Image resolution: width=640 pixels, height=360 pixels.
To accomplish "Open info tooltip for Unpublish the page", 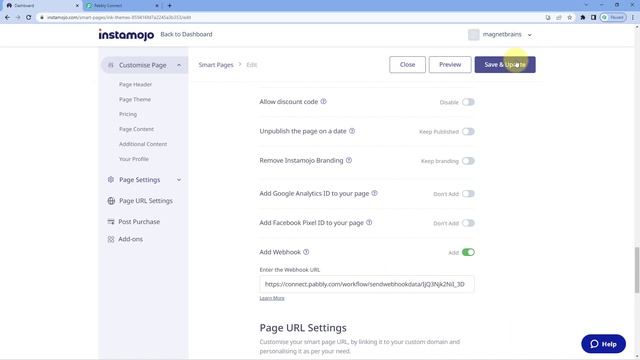I will [352, 131].
